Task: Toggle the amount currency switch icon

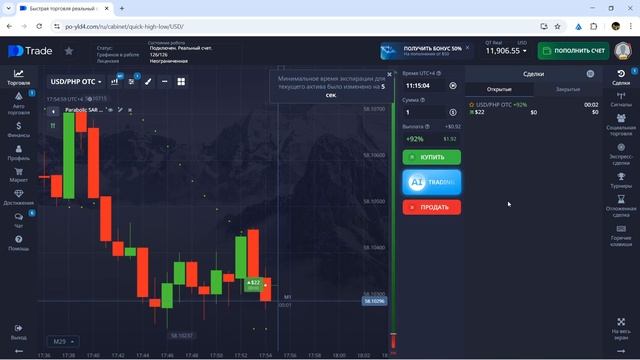Action: 453,112
